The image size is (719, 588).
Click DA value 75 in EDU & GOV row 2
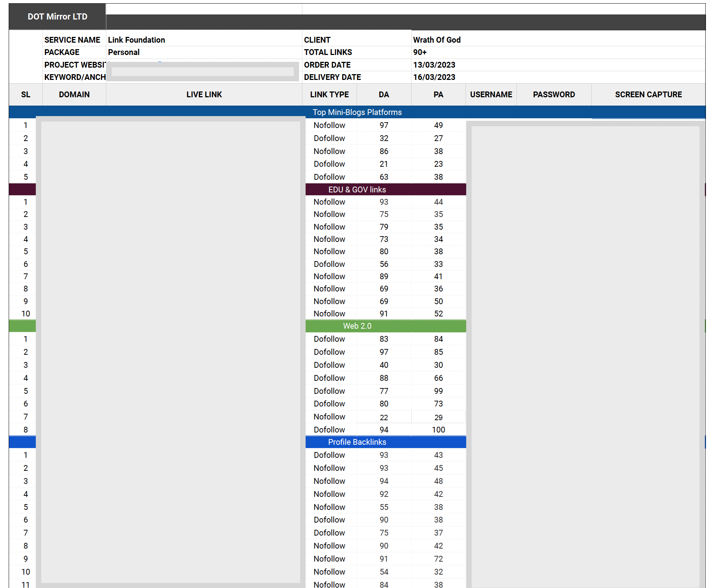tap(384, 214)
